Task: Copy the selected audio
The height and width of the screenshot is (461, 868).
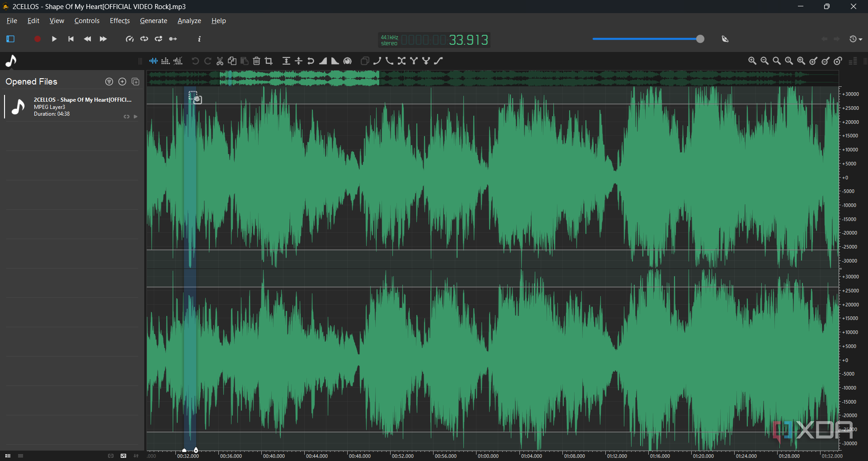Action: pos(232,61)
